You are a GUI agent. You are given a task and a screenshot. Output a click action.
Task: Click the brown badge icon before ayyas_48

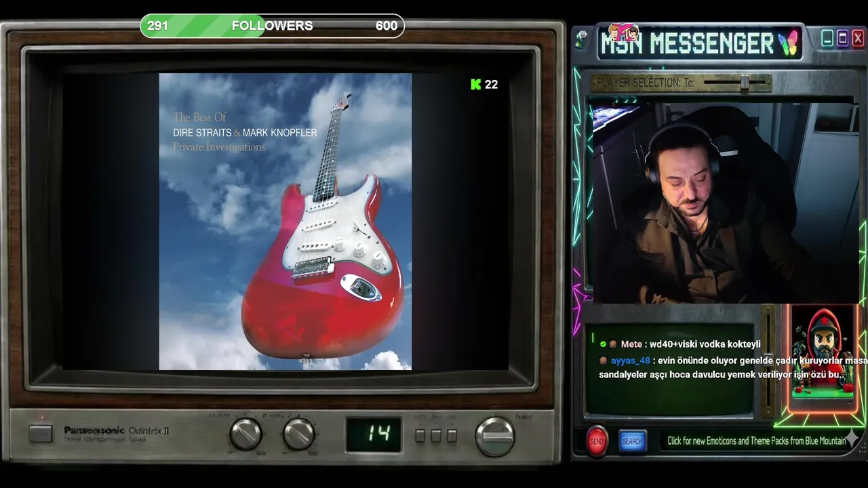pyautogui.click(x=603, y=361)
